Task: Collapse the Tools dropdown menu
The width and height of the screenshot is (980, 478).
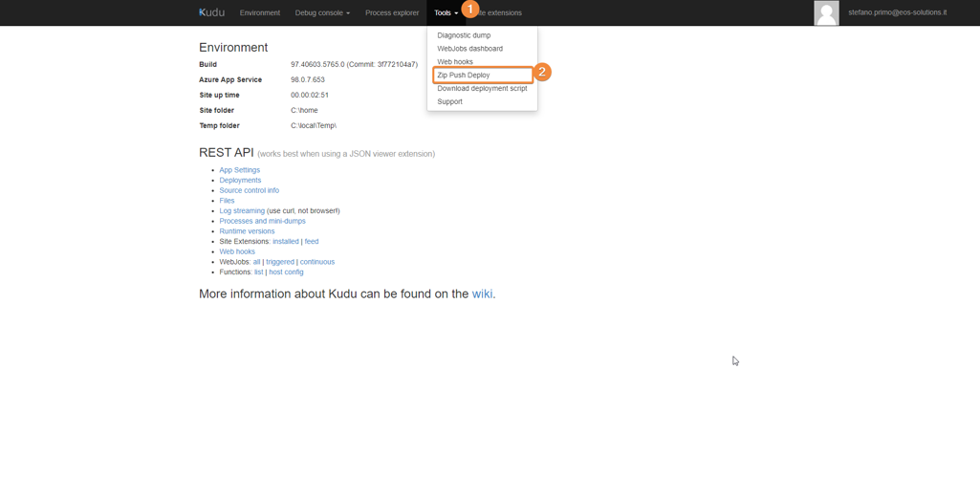Action: [445, 13]
